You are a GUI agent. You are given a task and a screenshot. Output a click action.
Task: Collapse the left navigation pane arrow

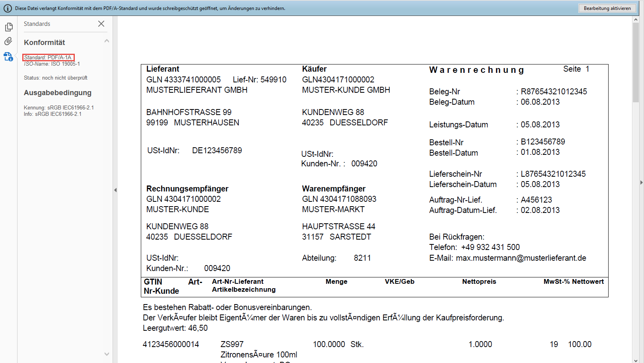pos(115,190)
